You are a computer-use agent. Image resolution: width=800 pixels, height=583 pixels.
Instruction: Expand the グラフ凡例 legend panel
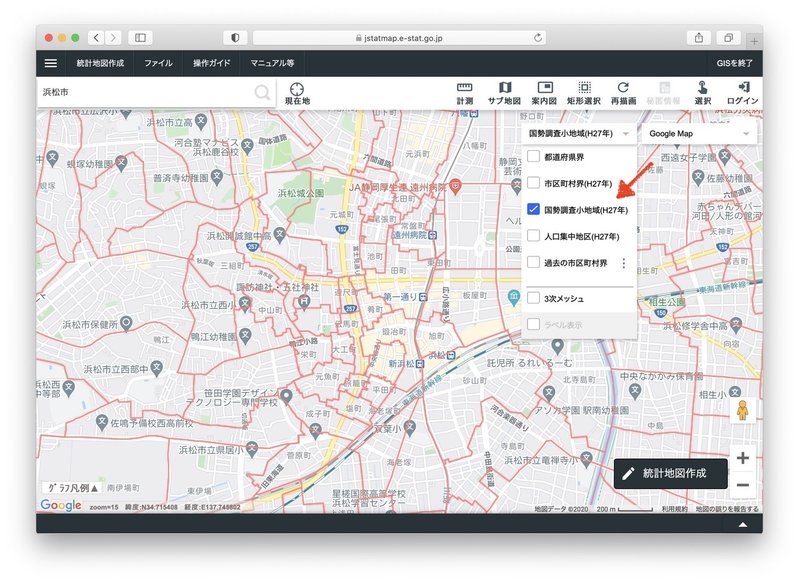tap(72, 488)
